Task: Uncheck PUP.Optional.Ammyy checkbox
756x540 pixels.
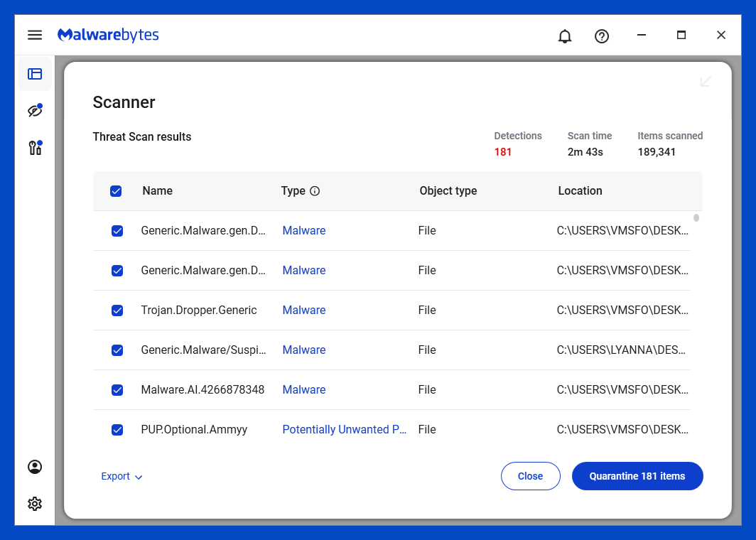Action: point(117,430)
